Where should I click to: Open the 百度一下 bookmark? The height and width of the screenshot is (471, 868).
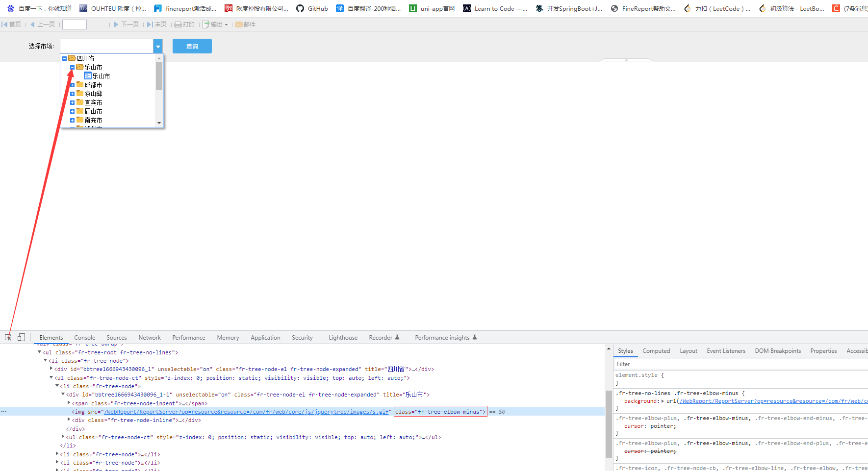[x=39, y=8]
